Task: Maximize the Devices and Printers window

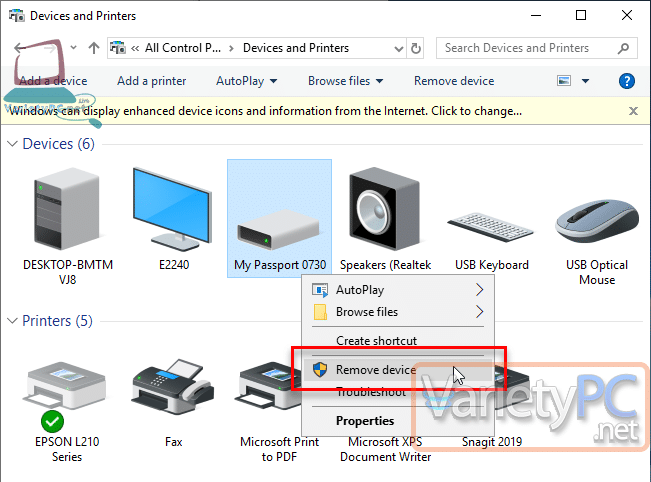Action: point(581,15)
